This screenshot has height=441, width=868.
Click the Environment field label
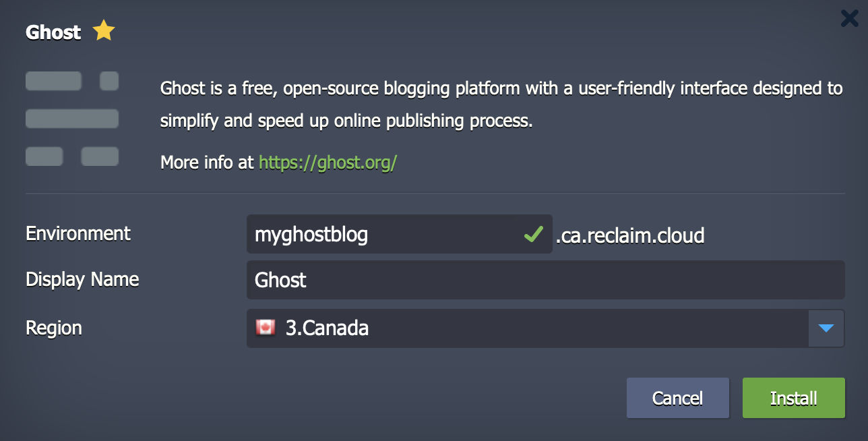pyautogui.click(x=78, y=233)
